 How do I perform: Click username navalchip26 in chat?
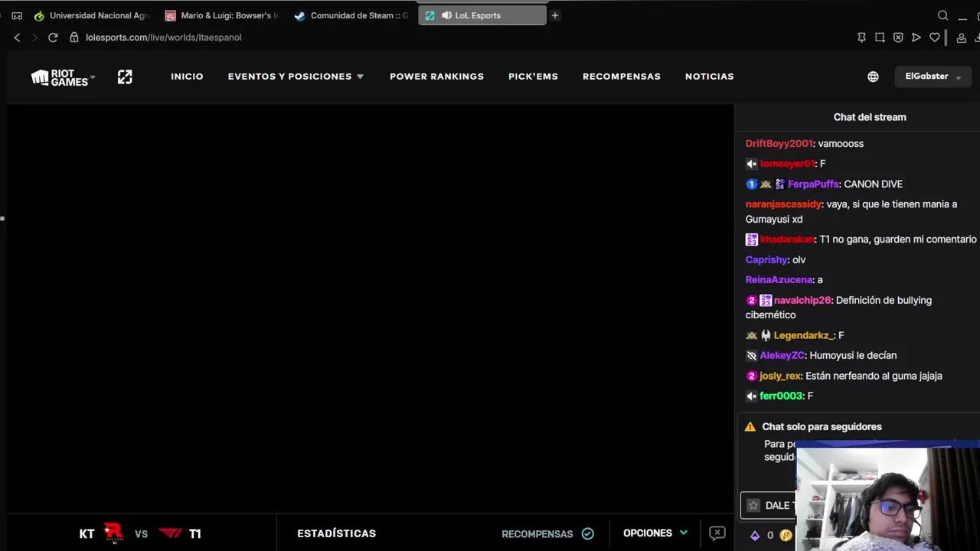[802, 301]
